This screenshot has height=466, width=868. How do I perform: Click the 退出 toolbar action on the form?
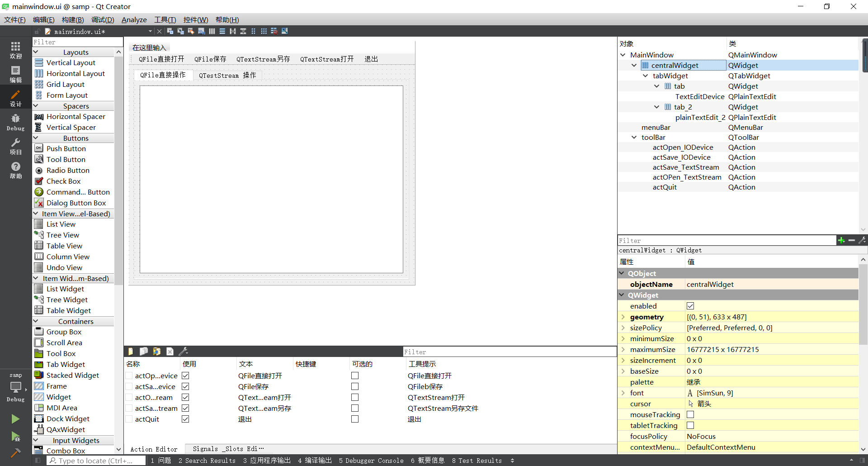pos(371,59)
